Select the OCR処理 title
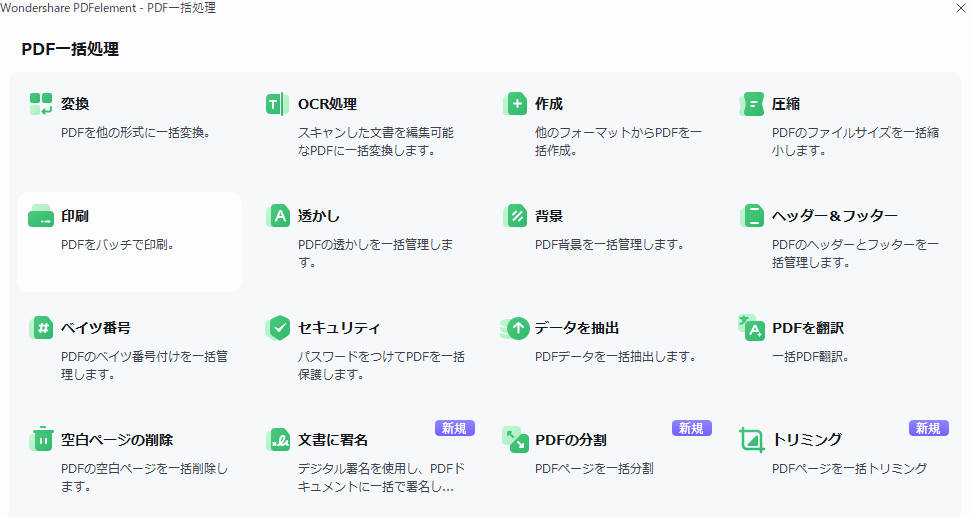Screen dimensions: 971x517 [327, 104]
